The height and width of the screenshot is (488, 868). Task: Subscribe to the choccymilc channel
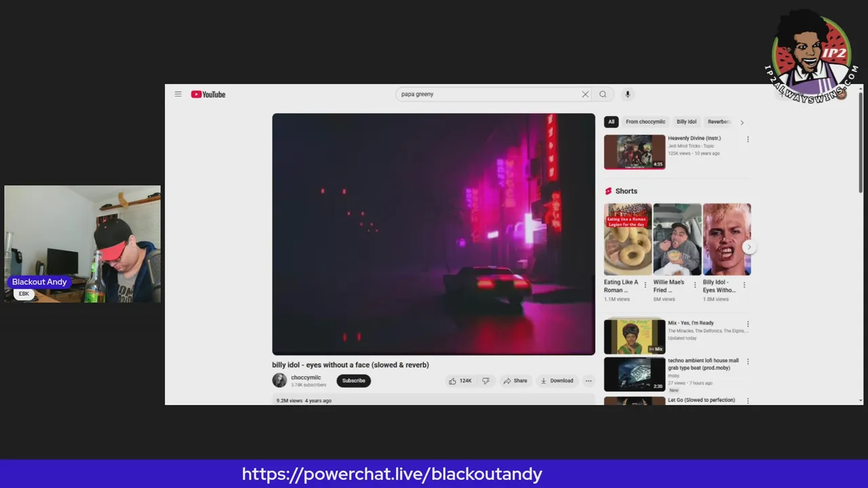coord(353,381)
